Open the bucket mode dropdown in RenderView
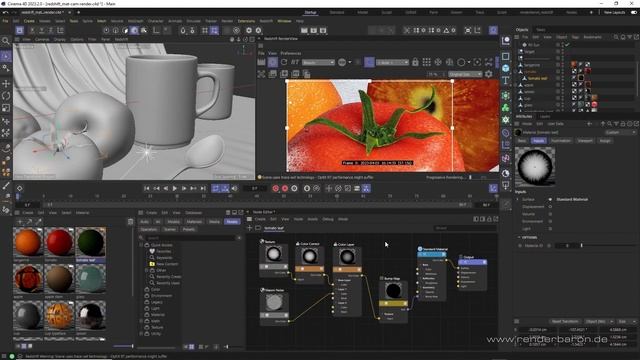 point(393,62)
